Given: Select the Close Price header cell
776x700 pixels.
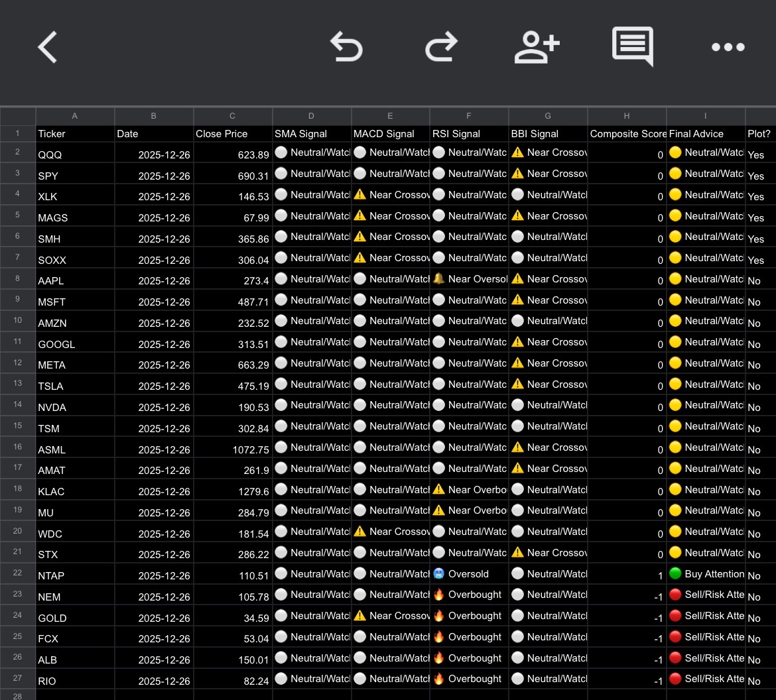Looking at the screenshot, I should pos(233,133).
